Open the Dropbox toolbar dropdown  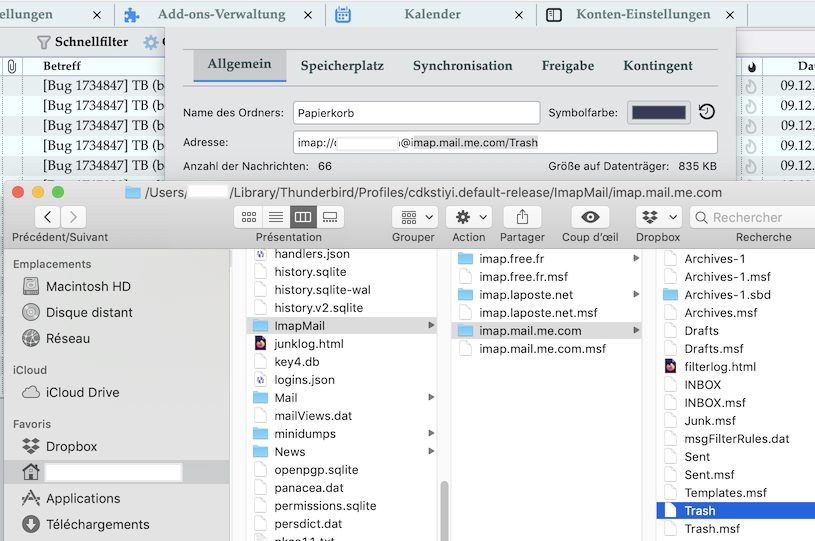(x=657, y=217)
